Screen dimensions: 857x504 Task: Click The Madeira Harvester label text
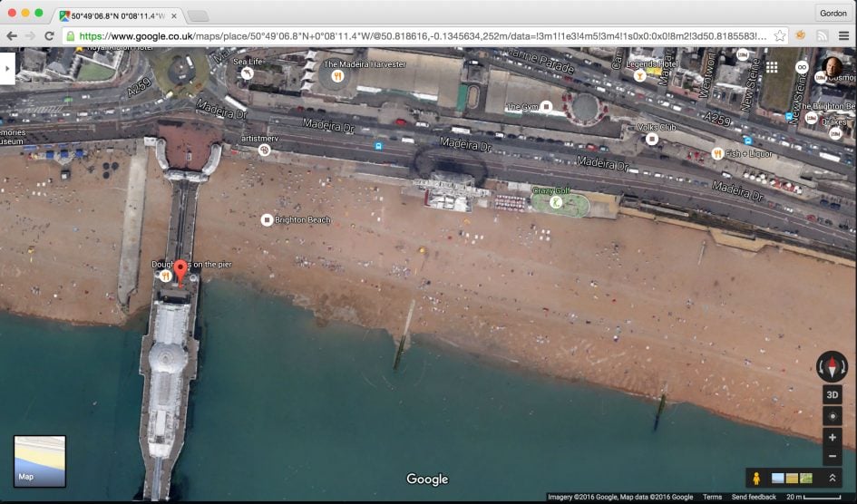(365, 63)
